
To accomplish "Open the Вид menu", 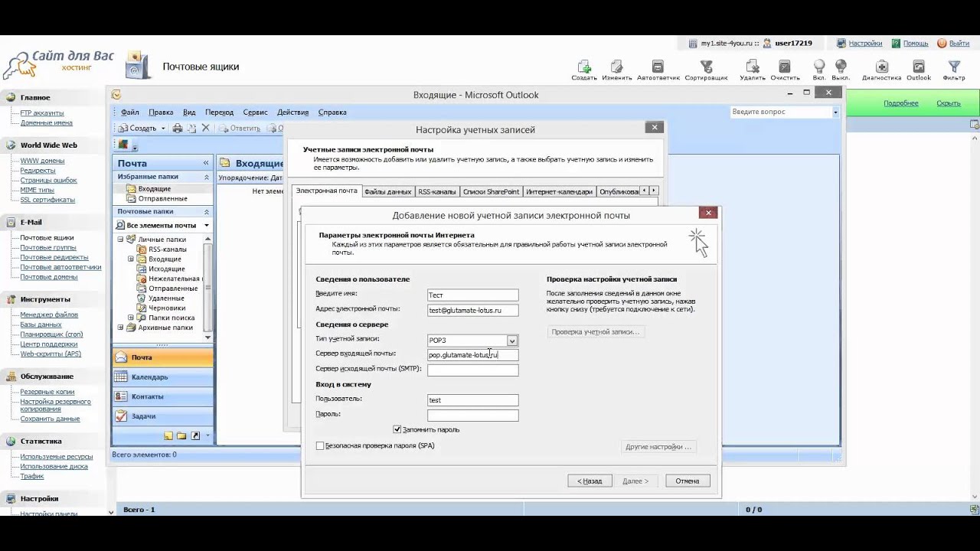I will [x=189, y=112].
